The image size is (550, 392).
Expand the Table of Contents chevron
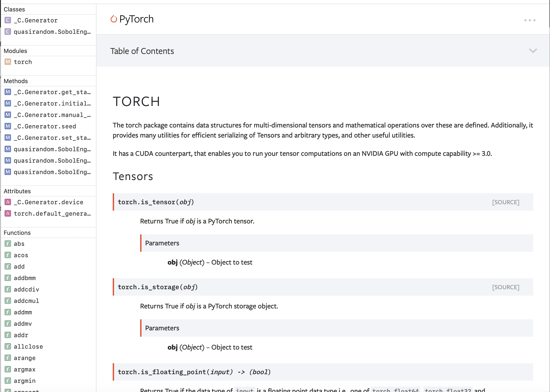533,51
